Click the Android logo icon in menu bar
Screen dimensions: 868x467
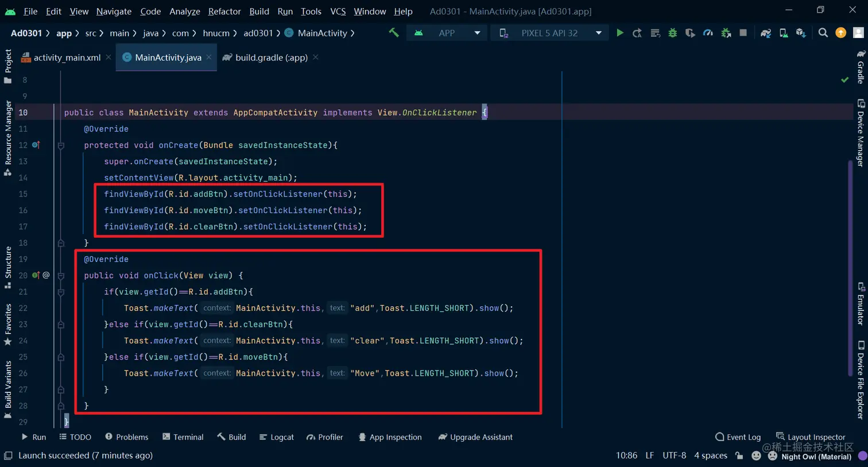(x=10, y=11)
